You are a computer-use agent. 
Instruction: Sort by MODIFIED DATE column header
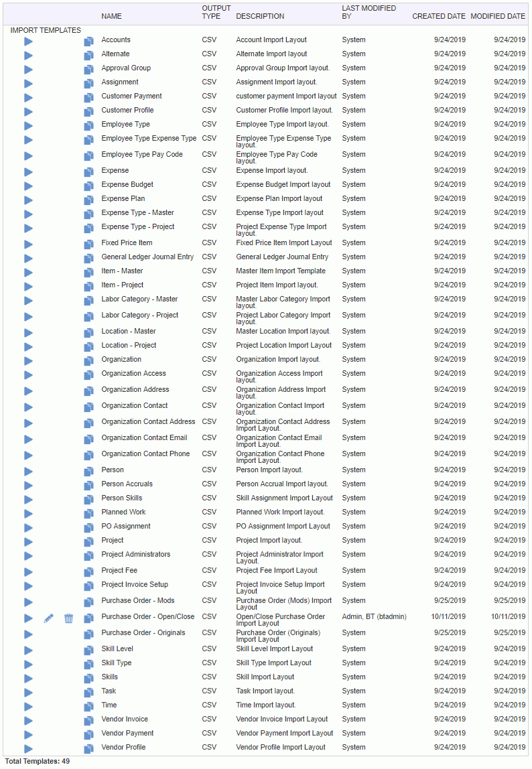498,16
